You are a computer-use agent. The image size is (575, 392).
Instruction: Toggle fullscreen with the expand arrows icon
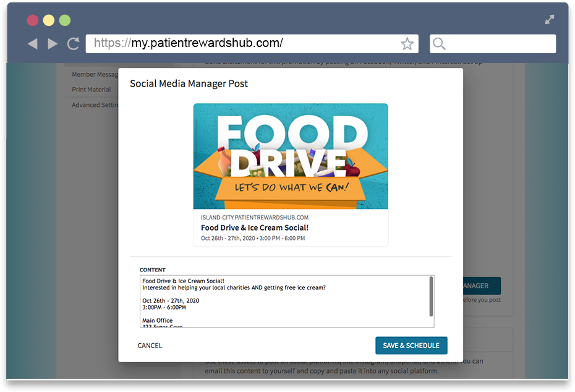(x=549, y=19)
